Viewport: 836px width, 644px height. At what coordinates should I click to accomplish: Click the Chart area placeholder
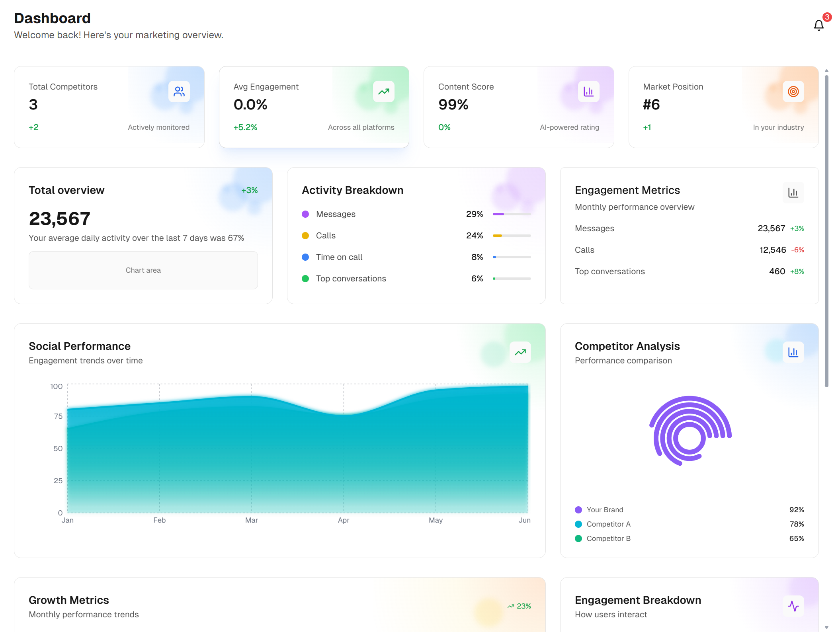point(143,270)
